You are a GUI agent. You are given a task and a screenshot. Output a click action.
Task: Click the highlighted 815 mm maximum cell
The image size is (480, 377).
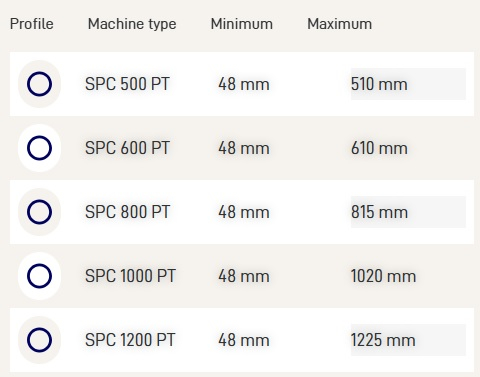[408, 212]
